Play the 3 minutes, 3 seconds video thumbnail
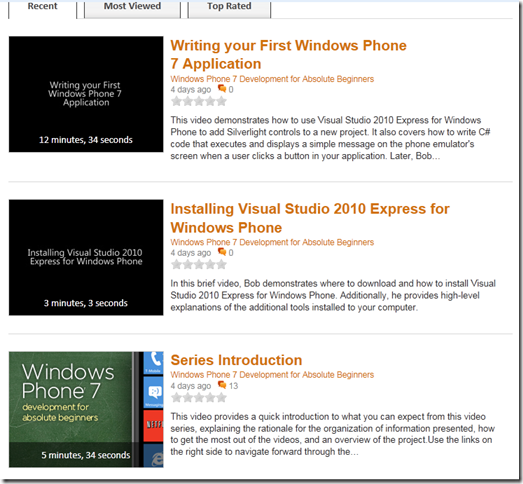This screenshot has width=523, height=484. pyautogui.click(x=86, y=258)
